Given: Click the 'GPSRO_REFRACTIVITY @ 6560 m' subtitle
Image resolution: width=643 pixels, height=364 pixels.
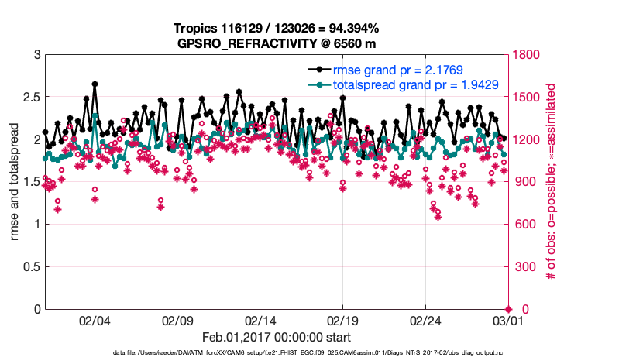Looking at the screenshot, I should pos(277,43).
